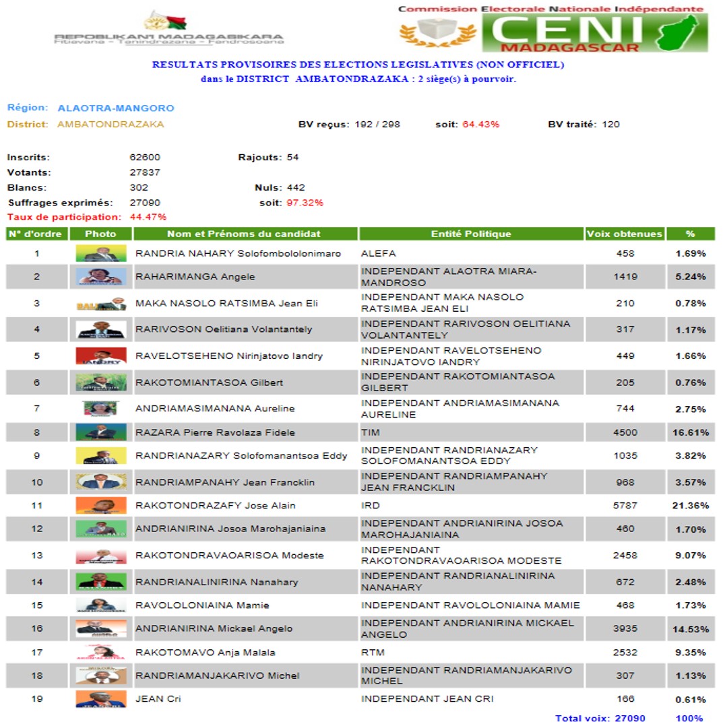Click the percentage 21.36%

[x=691, y=505]
